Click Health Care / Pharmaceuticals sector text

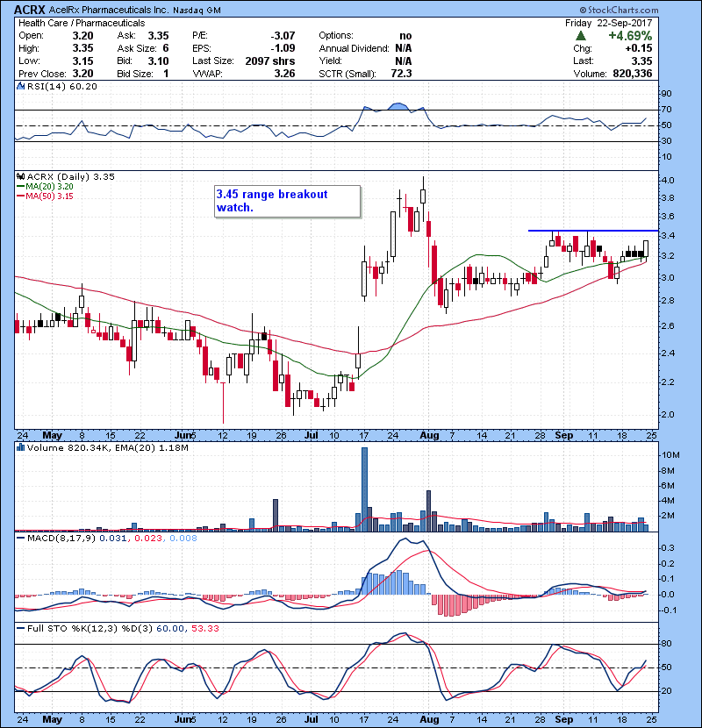[82, 23]
